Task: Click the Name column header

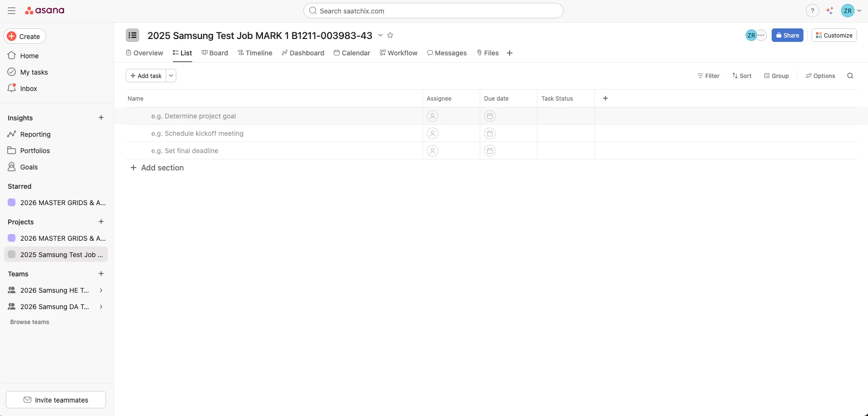Action: click(274, 98)
